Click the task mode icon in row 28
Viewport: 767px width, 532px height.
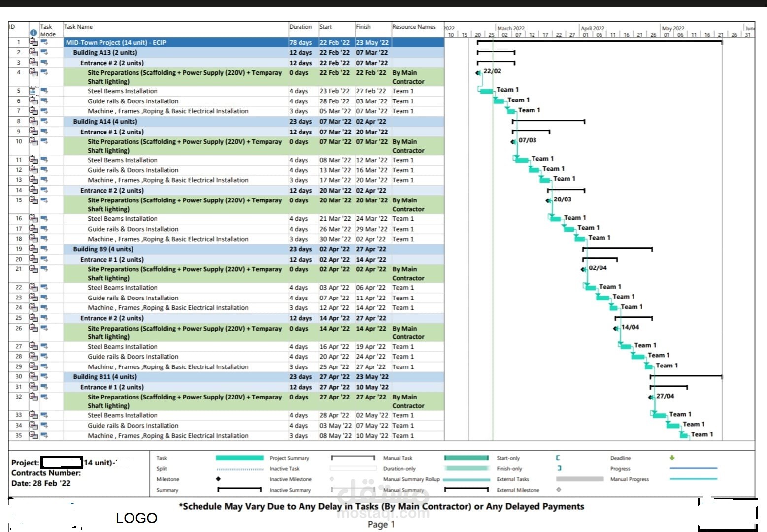pos(44,356)
